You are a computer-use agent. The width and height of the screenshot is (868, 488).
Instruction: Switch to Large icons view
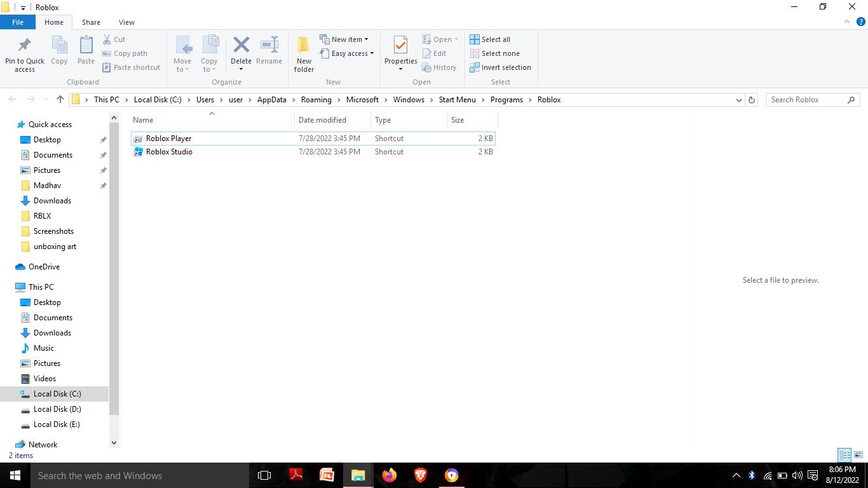click(858, 455)
